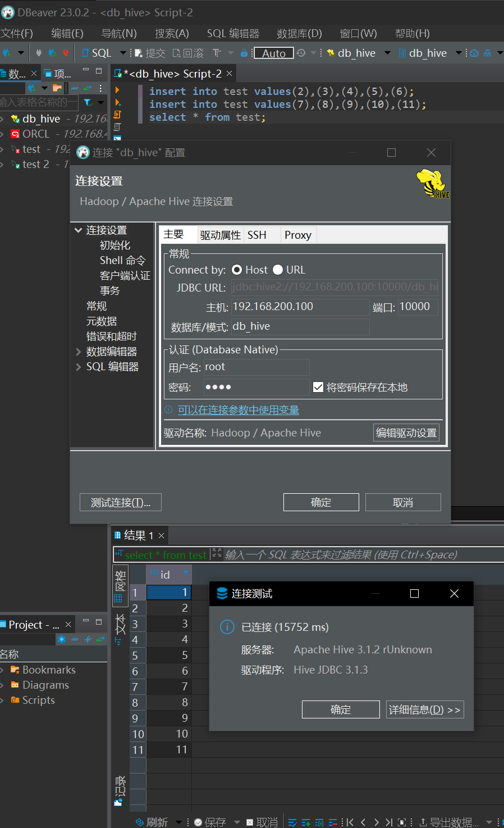Click the 提交 commit toolbar icon
The image size is (504, 828).
click(150, 53)
